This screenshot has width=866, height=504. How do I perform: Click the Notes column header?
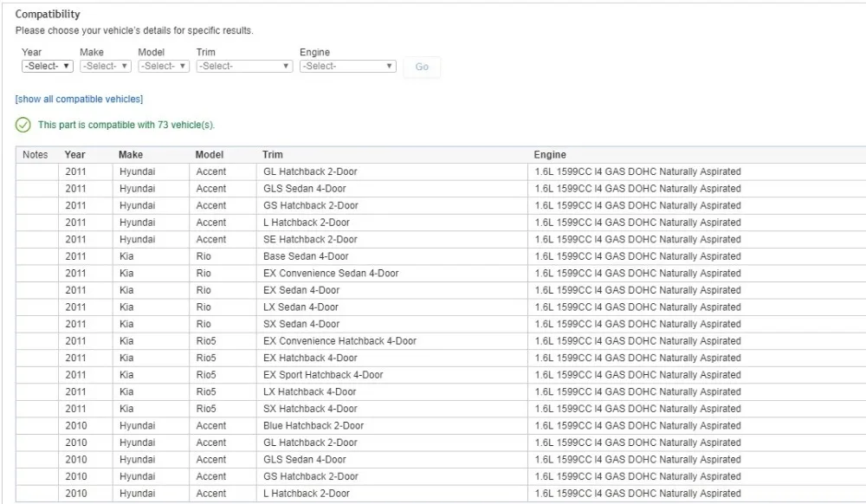point(36,154)
